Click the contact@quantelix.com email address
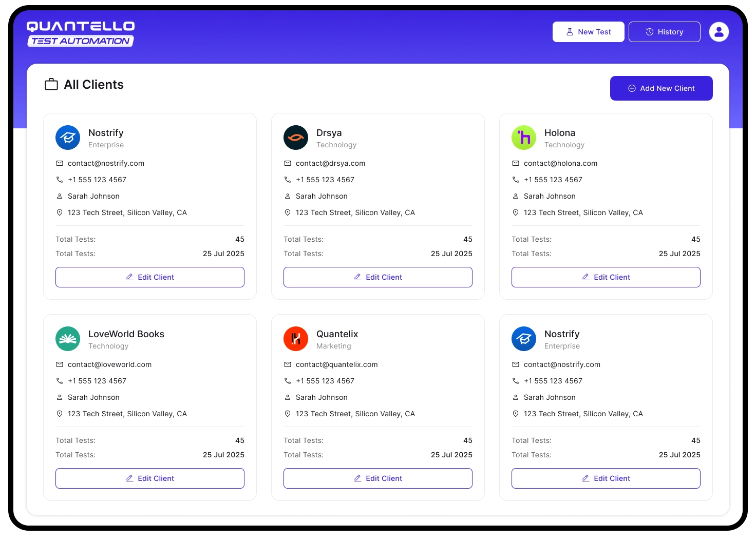756x542 pixels. 337,364
